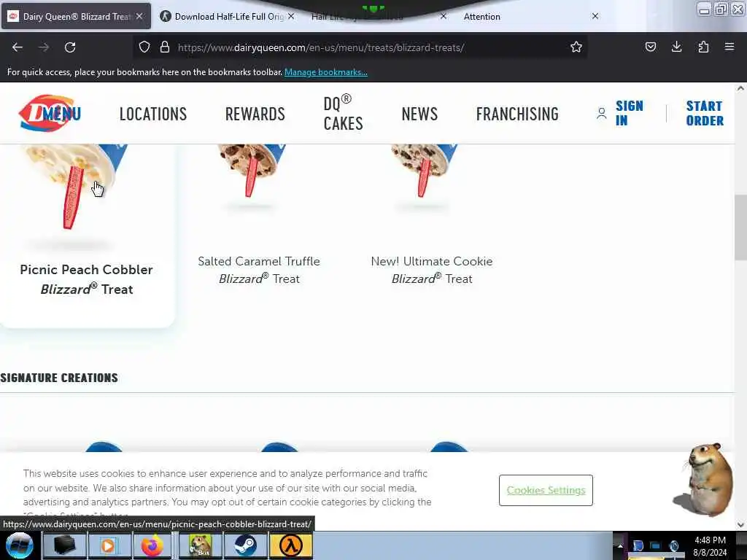This screenshot has height=560, width=747.
Task: Click the Sign In link
Action: pos(629,113)
